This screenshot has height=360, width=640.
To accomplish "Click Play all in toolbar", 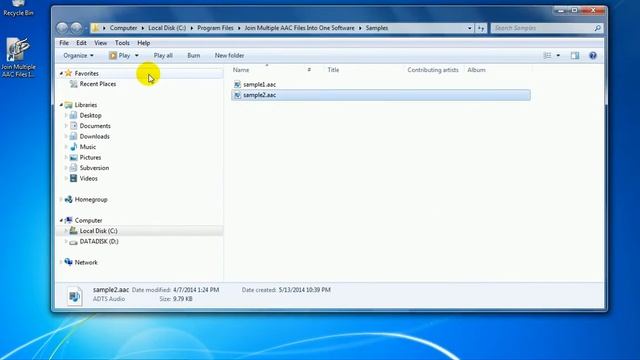I will point(163,56).
